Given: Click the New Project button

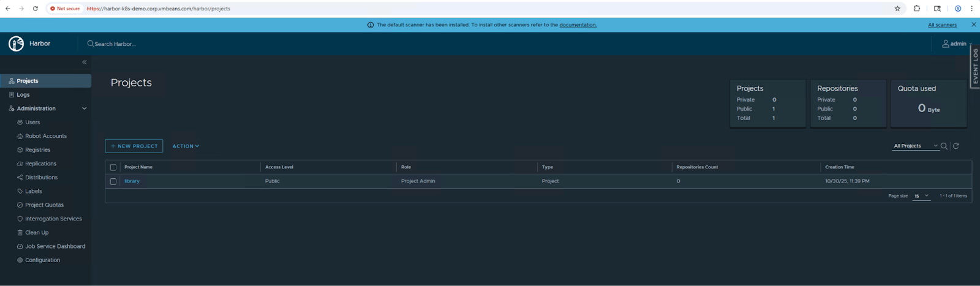Looking at the screenshot, I should pyautogui.click(x=134, y=146).
